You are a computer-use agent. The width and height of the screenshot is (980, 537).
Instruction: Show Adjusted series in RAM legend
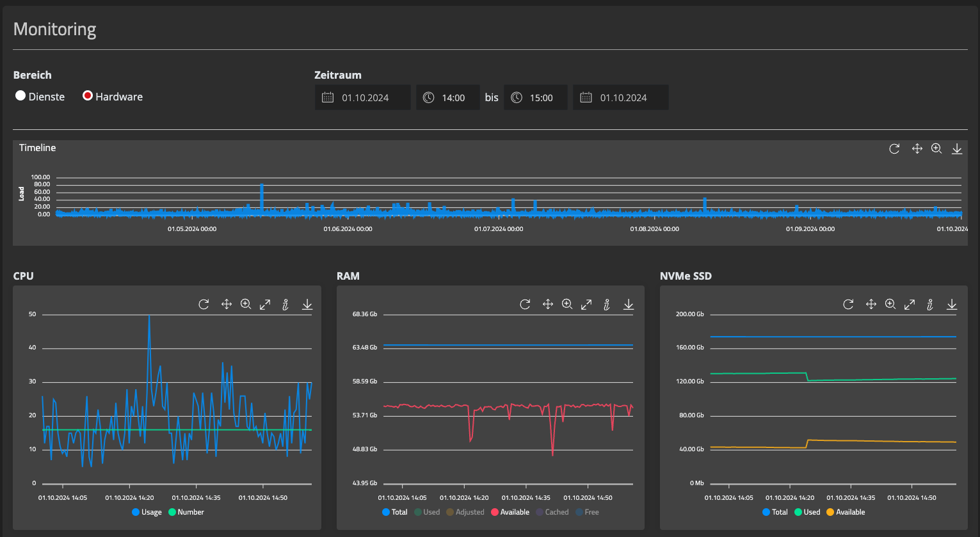click(465, 512)
